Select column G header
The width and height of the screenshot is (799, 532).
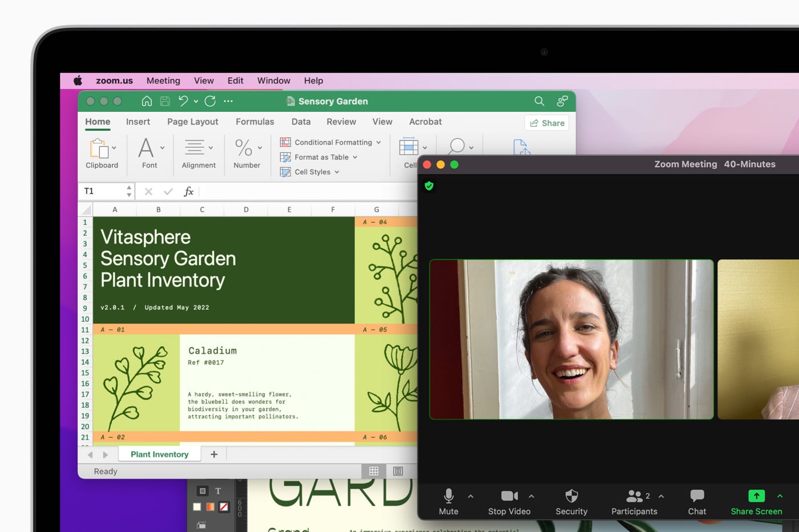377,209
